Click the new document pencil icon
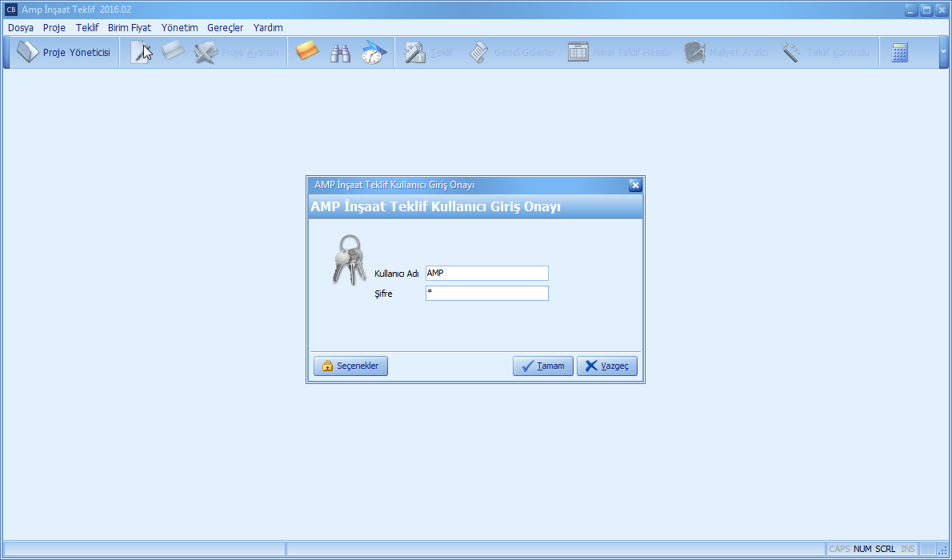The height and width of the screenshot is (560, 952). tap(141, 53)
